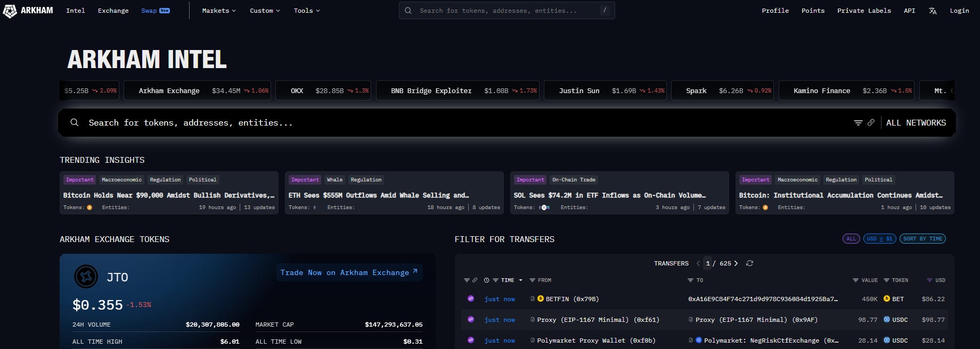
Task: Click the BET token icon in the first transfer row
Action: [887, 299]
